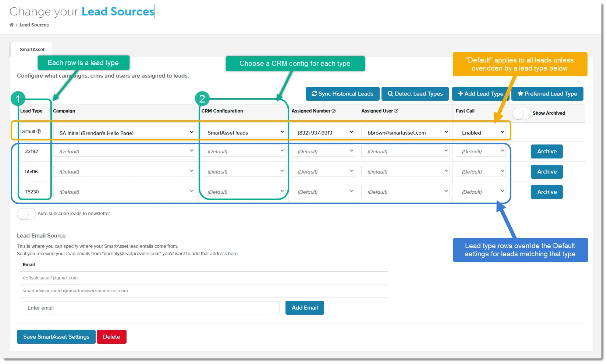607x364 pixels.
Task: Open Preferred Lead Type
Action: (547, 94)
